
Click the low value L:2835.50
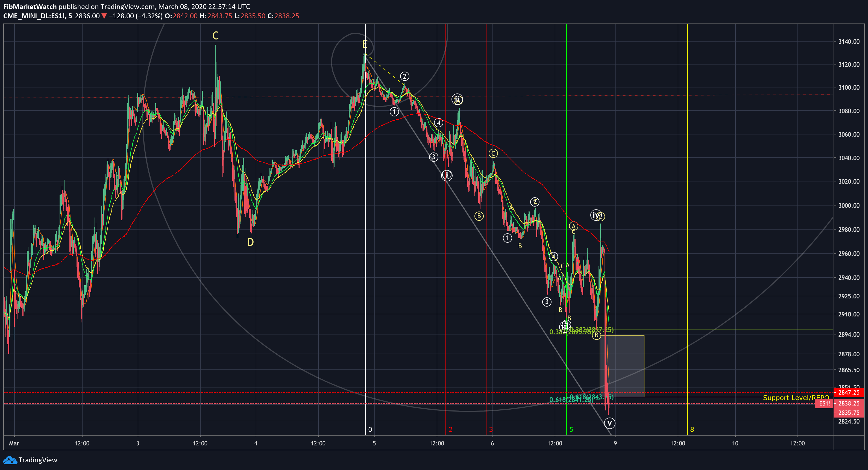point(250,16)
